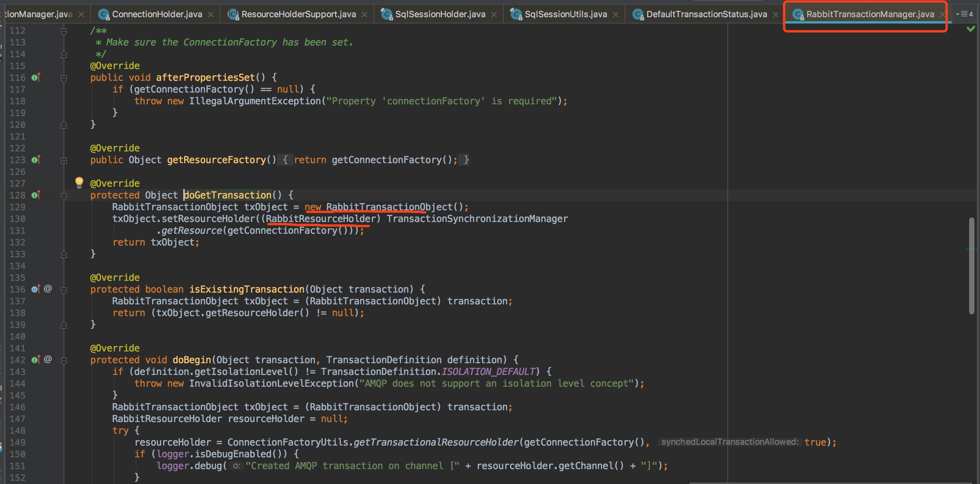Switch to the SqlSessionUtils.java tab

click(565, 14)
